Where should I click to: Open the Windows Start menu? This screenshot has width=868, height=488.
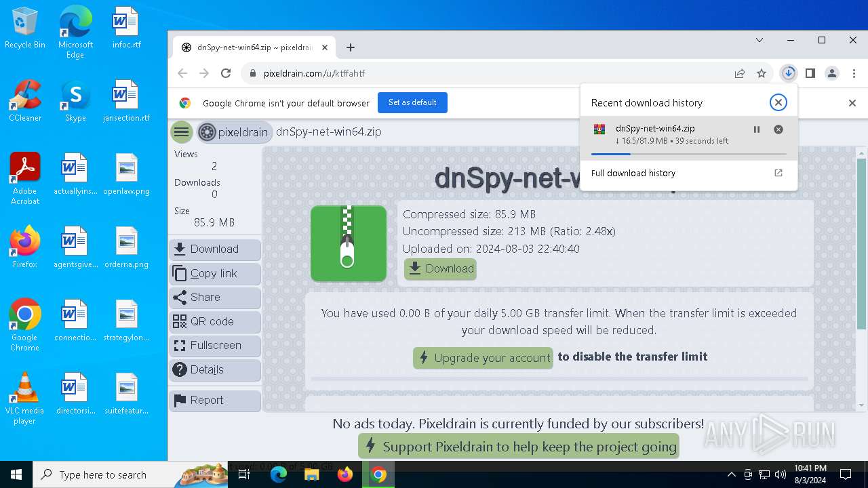[x=16, y=474]
